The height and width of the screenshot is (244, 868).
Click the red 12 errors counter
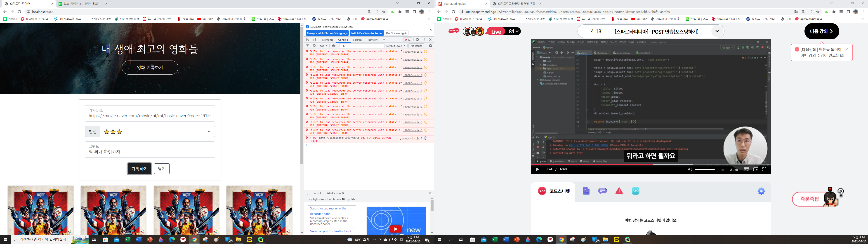pyautogui.click(x=408, y=40)
